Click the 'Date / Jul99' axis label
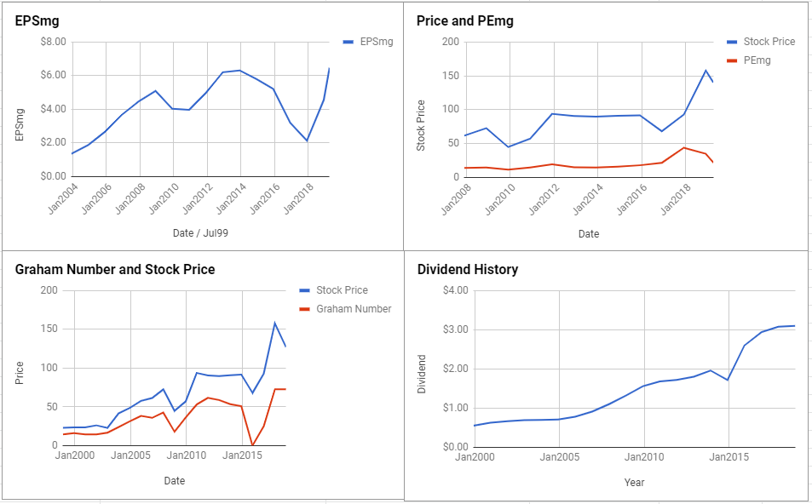 [200, 233]
